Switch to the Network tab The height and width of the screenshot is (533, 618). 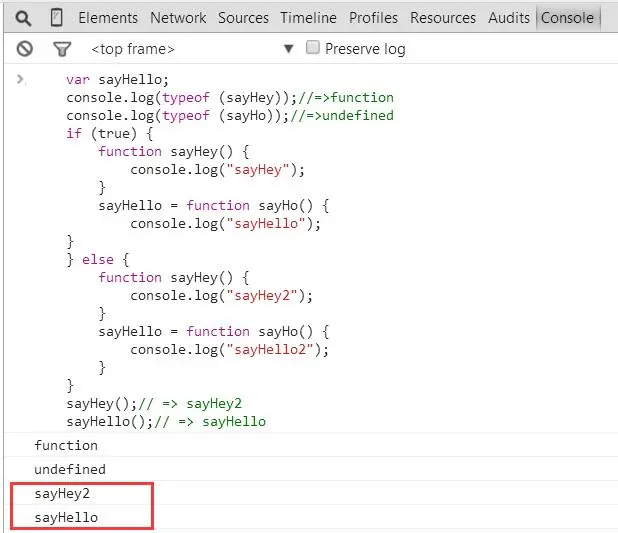(178, 18)
